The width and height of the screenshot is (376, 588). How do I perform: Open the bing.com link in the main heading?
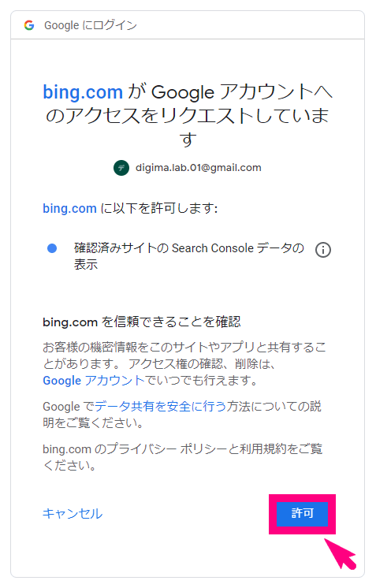coord(83,92)
